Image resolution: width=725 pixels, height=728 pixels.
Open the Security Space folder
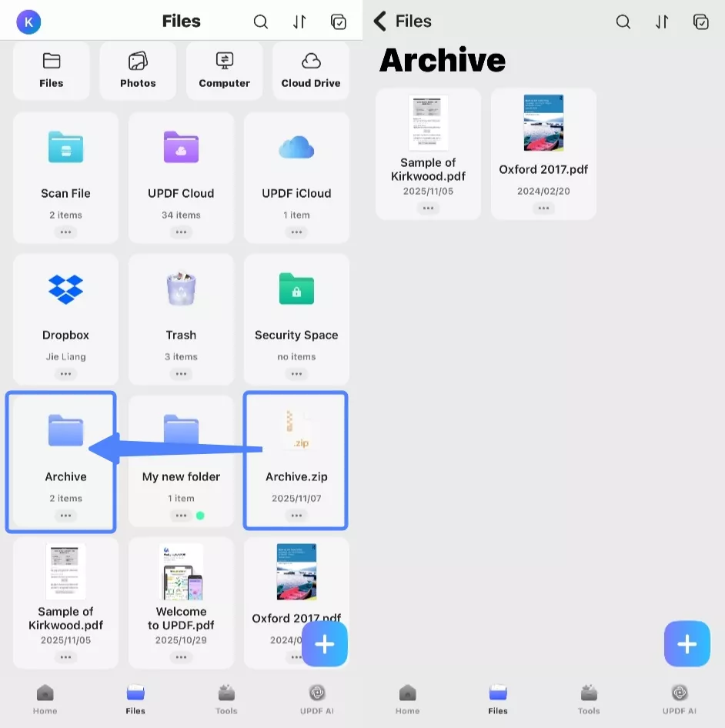(296, 308)
